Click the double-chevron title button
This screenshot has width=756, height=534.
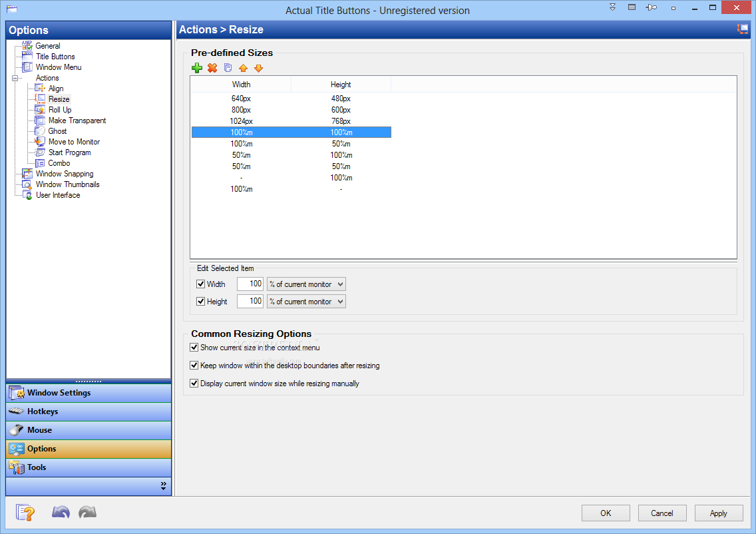(x=612, y=7)
